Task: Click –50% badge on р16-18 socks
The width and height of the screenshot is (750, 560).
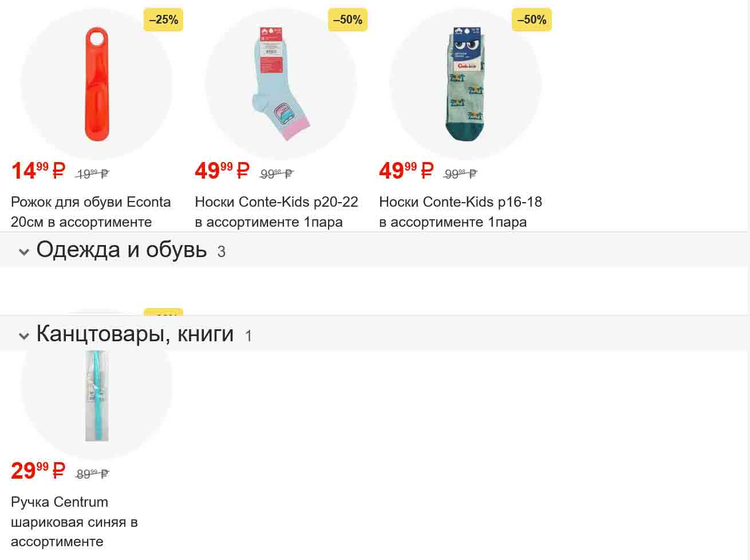Action: pyautogui.click(x=532, y=20)
